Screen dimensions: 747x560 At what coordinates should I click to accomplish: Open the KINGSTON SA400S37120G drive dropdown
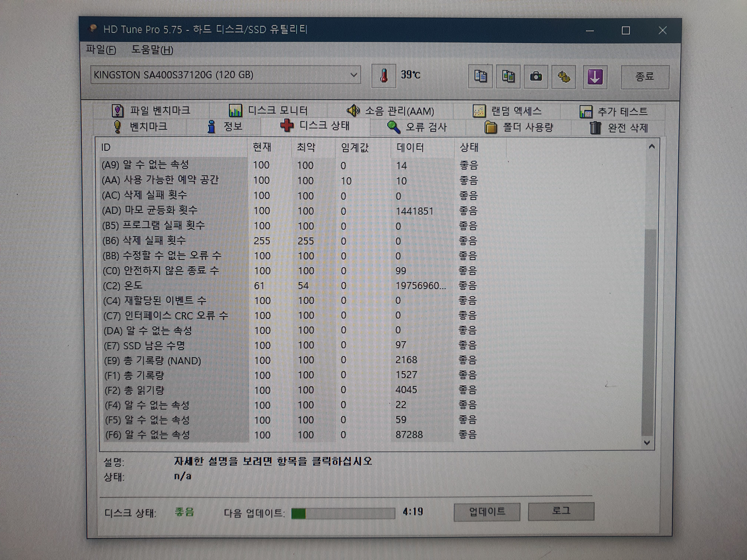[353, 75]
